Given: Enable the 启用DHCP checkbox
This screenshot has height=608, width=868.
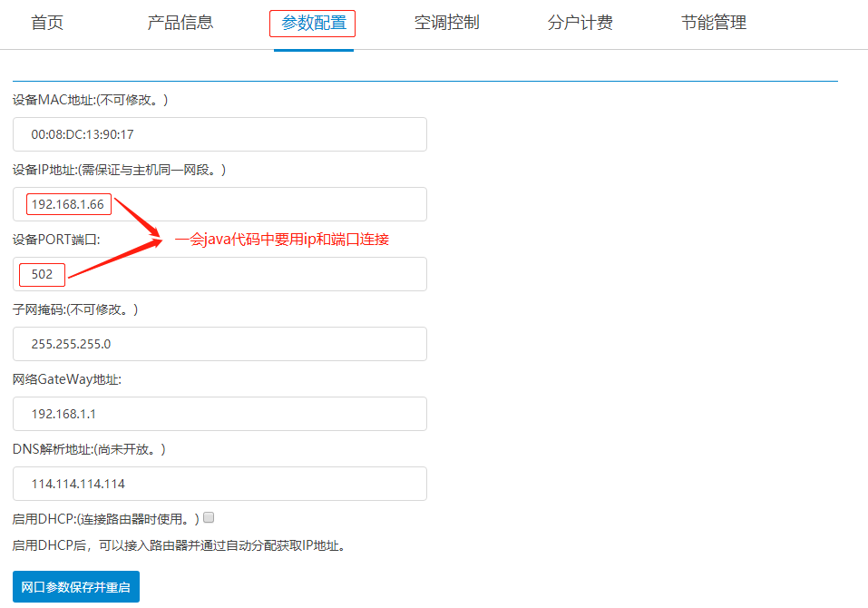Looking at the screenshot, I should (x=209, y=517).
